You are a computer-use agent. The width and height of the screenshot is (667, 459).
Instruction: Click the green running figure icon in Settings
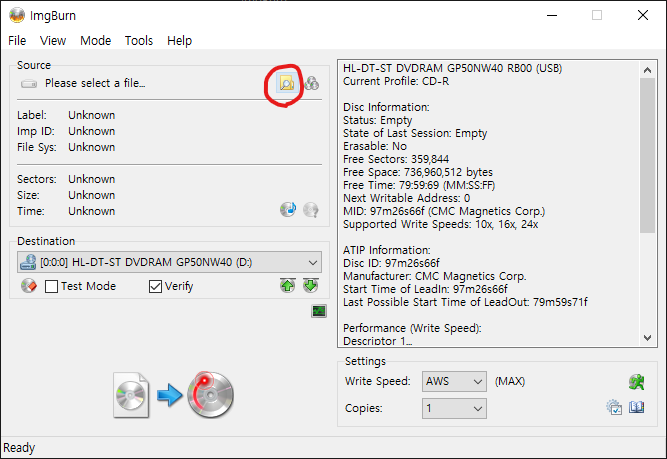[x=635, y=381]
